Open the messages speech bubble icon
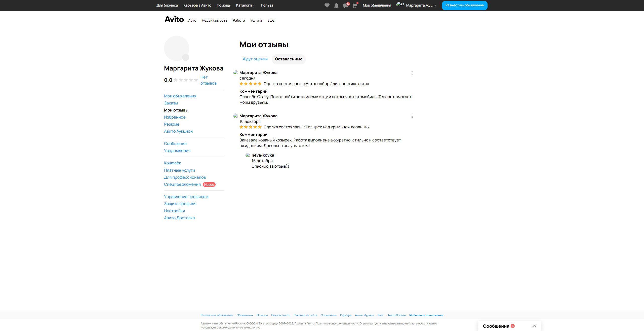The height and width of the screenshot is (331, 644). coord(345,6)
